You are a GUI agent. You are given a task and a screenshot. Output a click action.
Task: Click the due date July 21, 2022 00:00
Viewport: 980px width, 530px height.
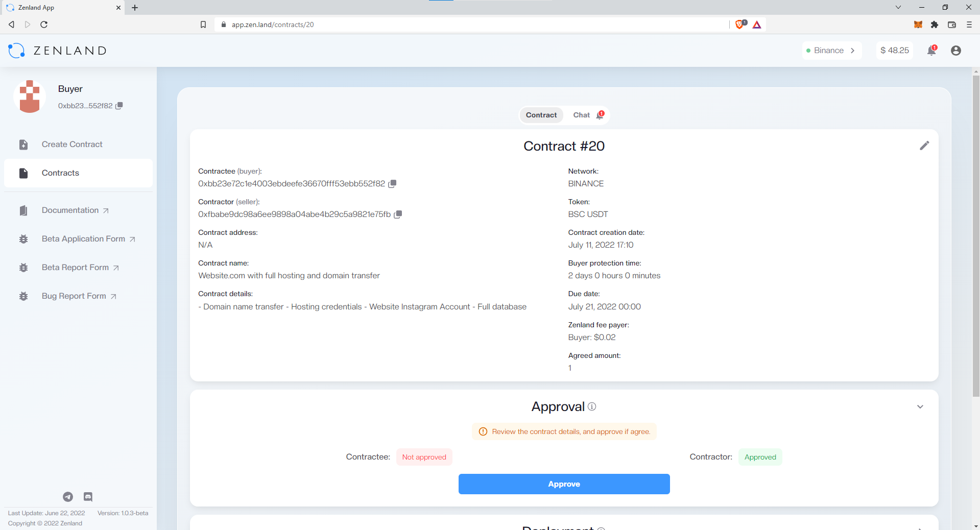(x=604, y=307)
